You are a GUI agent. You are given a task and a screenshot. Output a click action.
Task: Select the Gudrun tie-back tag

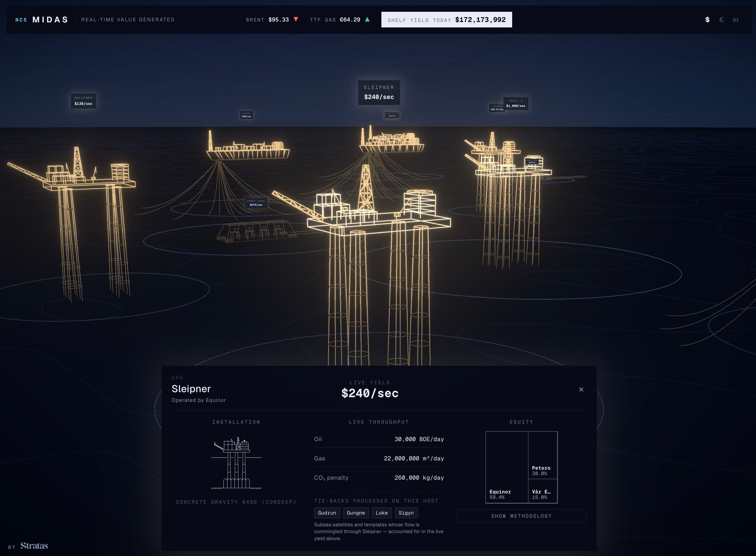327,513
